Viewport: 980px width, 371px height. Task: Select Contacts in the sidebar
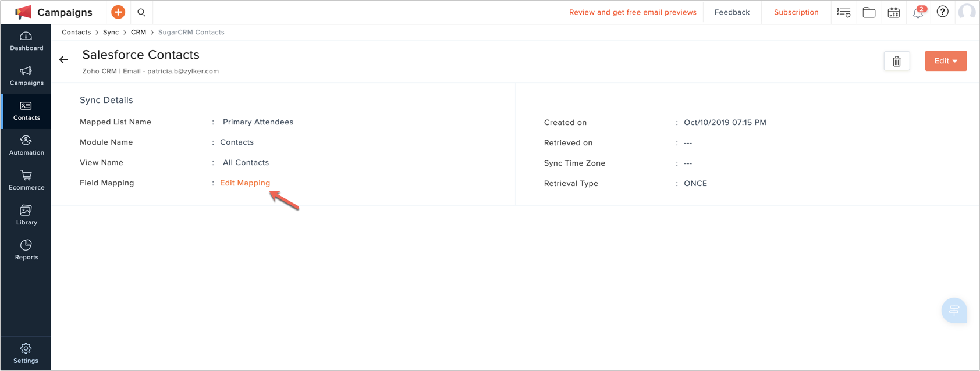coord(26,111)
